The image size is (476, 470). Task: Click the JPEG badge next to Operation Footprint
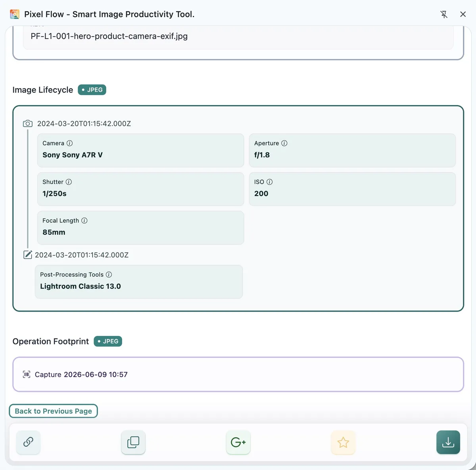(x=108, y=341)
